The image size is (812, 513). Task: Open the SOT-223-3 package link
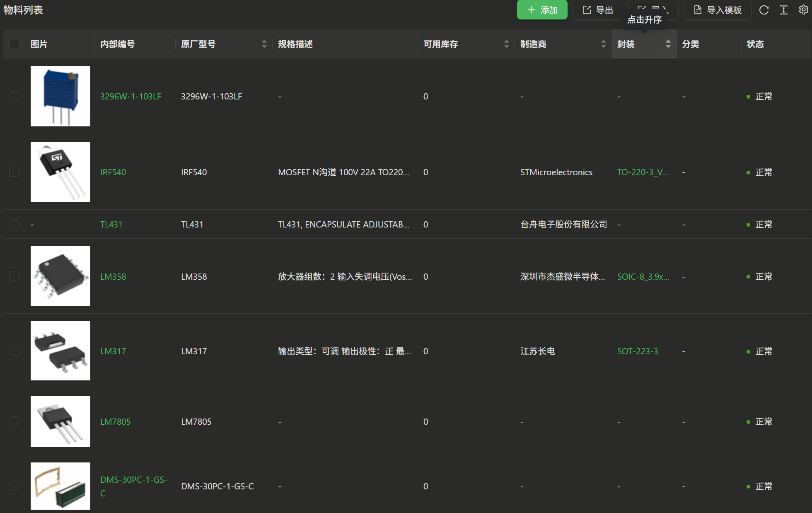tap(638, 351)
